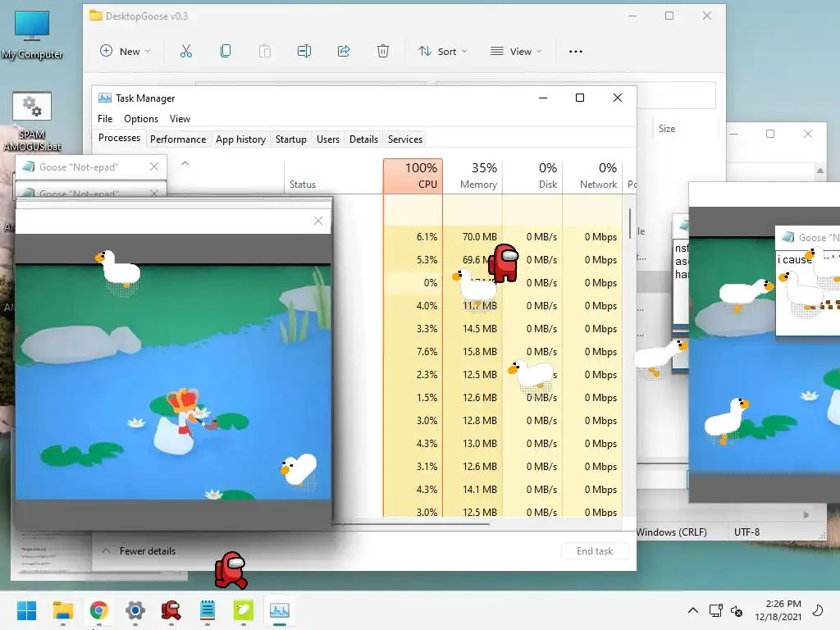
Task: Click Fewer details in Task Manager
Action: (x=139, y=550)
